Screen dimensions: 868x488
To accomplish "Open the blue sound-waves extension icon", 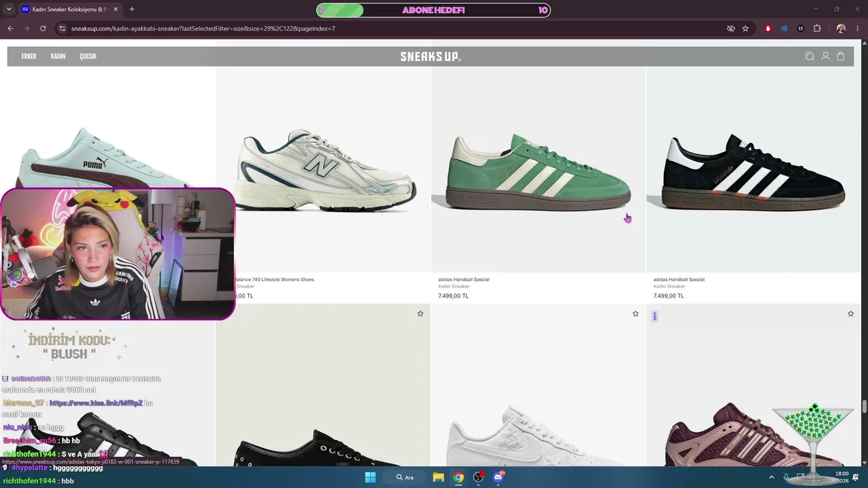I will [x=784, y=28].
